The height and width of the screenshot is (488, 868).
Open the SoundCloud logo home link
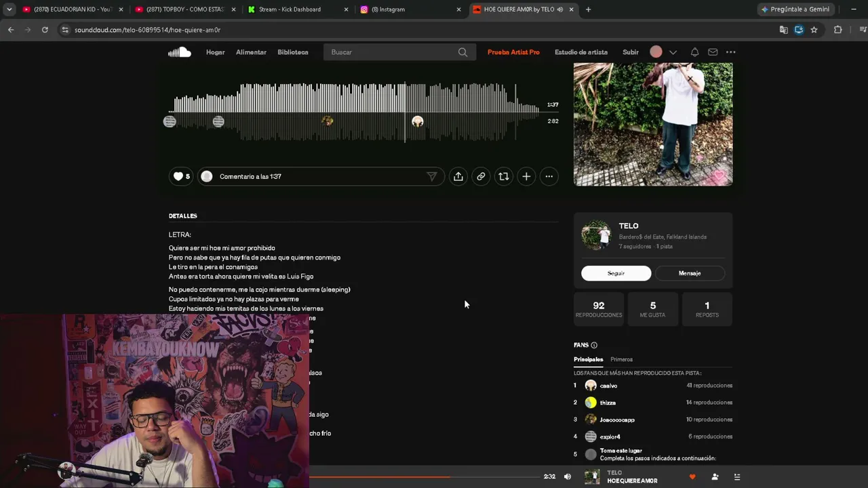(180, 52)
